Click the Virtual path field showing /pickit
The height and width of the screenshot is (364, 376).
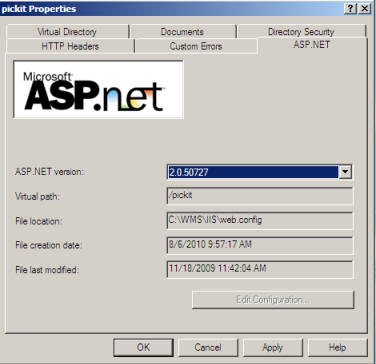click(259, 196)
